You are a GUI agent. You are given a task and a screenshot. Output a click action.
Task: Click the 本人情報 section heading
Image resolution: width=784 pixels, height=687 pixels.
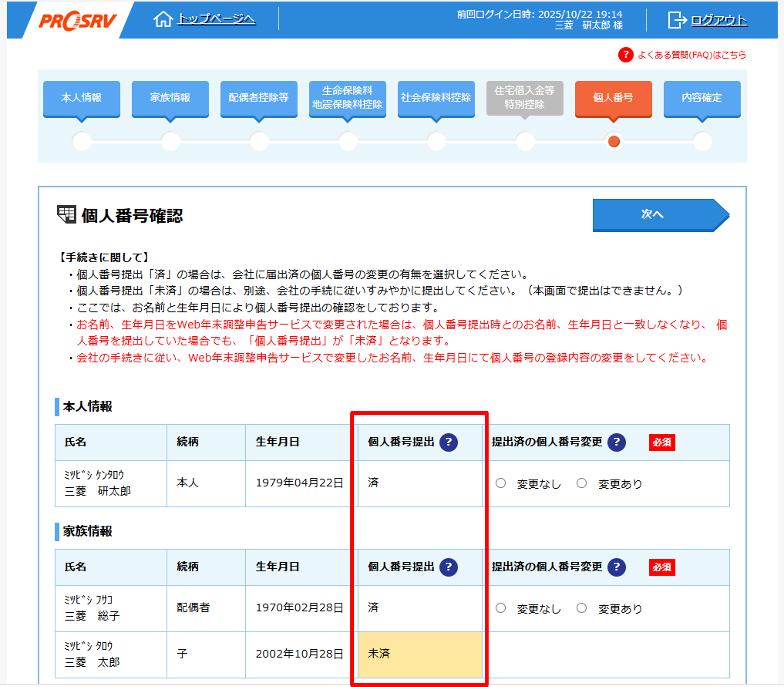tap(87, 406)
